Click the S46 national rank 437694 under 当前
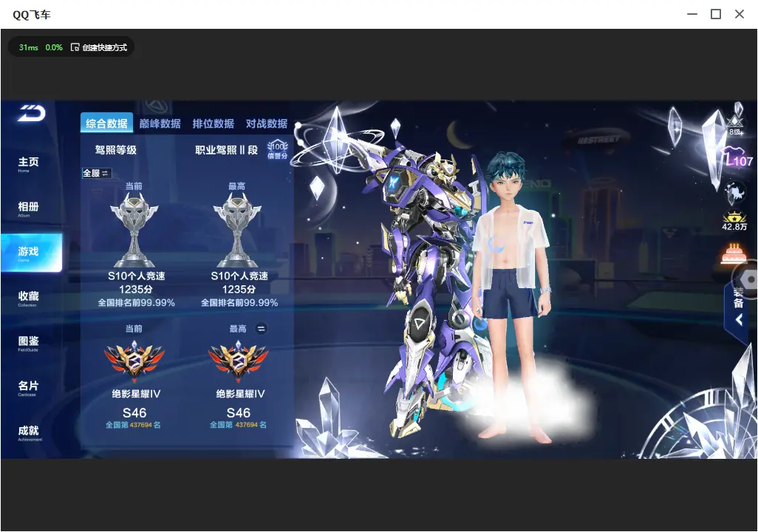This screenshot has height=532, width=758. [x=134, y=425]
